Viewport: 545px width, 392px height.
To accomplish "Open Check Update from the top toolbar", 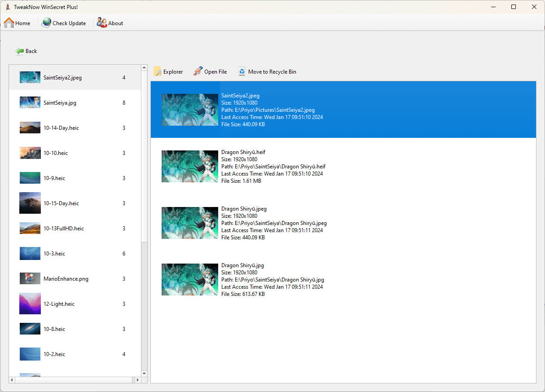I will [x=45, y=22].
